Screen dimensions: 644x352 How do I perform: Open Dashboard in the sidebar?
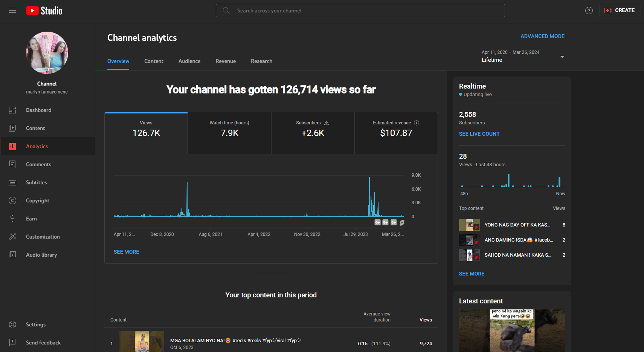pos(47,110)
